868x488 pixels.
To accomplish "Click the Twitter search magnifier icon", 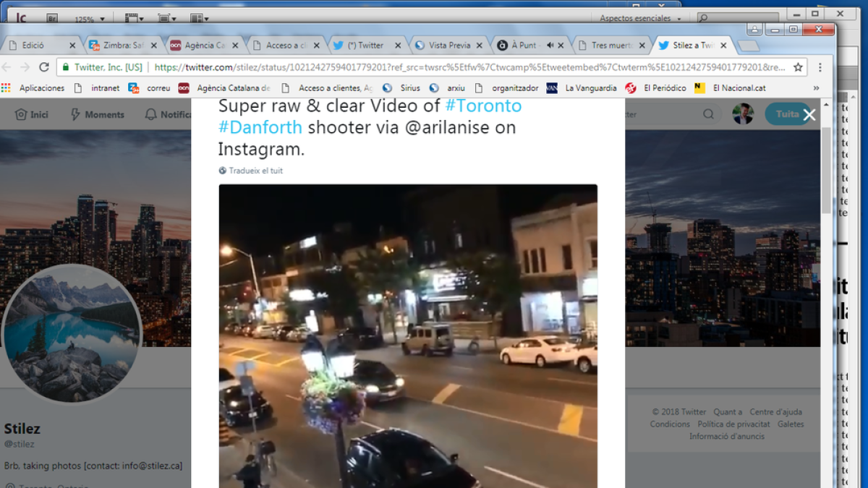I will point(709,114).
